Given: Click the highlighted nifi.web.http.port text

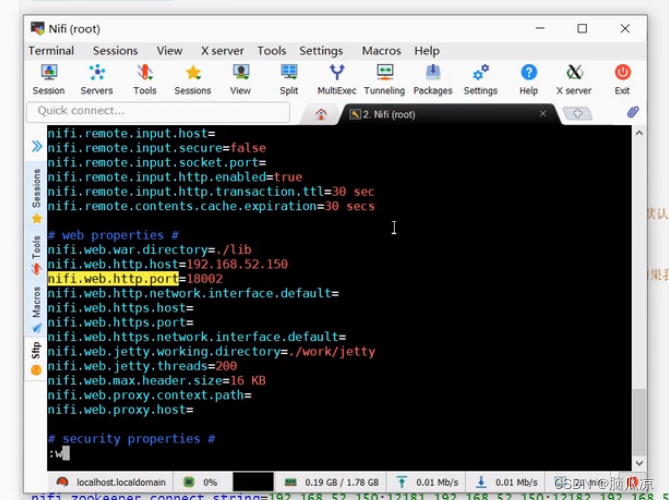Looking at the screenshot, I should tap(113, 279).
